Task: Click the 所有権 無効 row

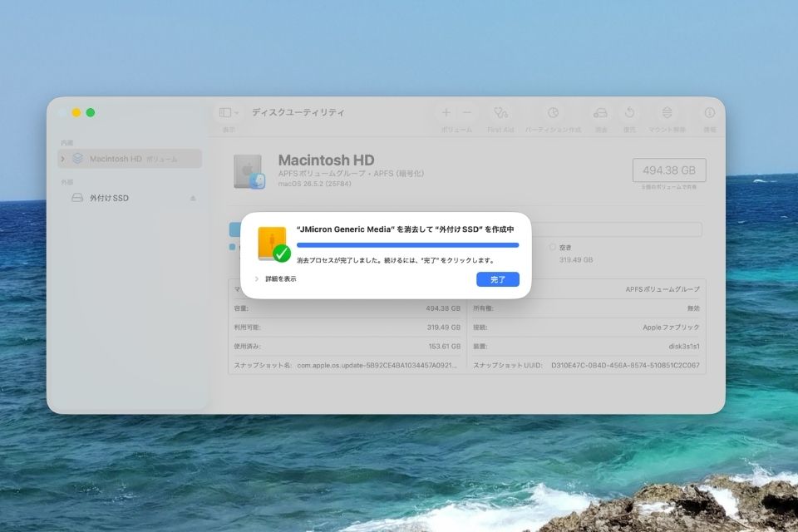Action: (586, 308)
